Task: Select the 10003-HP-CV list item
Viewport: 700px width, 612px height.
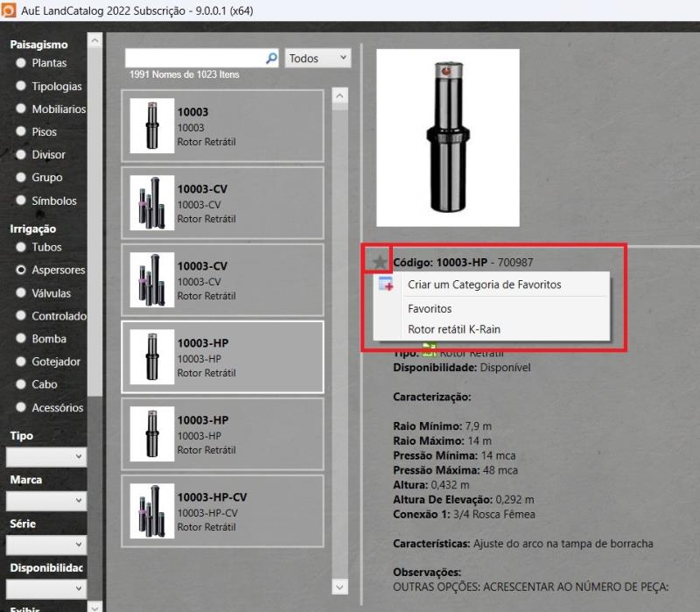Action: [222, 511]
